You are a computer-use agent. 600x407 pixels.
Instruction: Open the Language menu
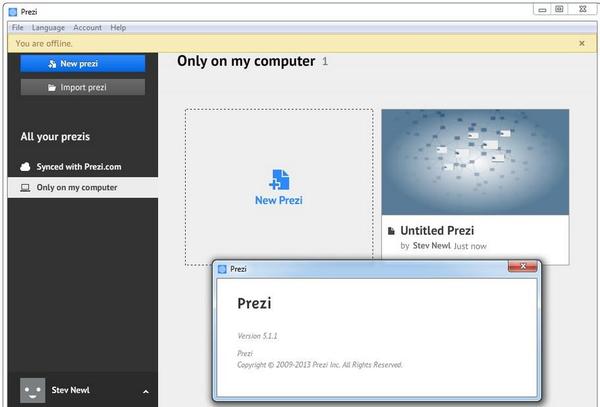click(48, 28)
